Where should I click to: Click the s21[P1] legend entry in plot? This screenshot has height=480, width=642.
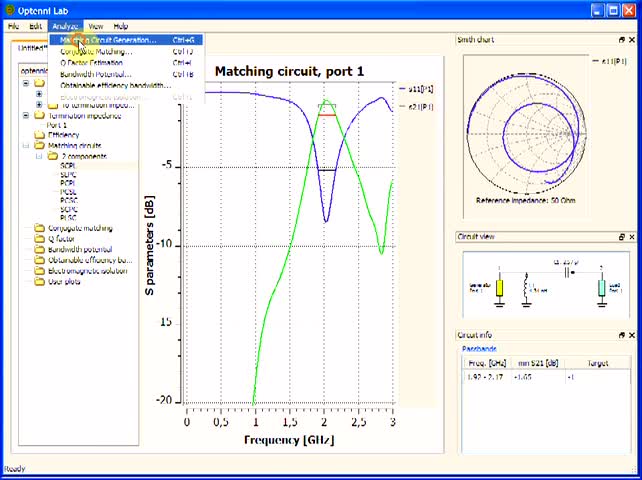[x=416, y=107]
